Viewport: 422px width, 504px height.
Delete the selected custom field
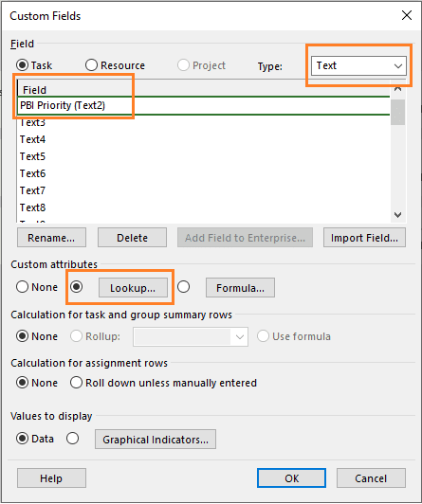click(x=132, y=238)
